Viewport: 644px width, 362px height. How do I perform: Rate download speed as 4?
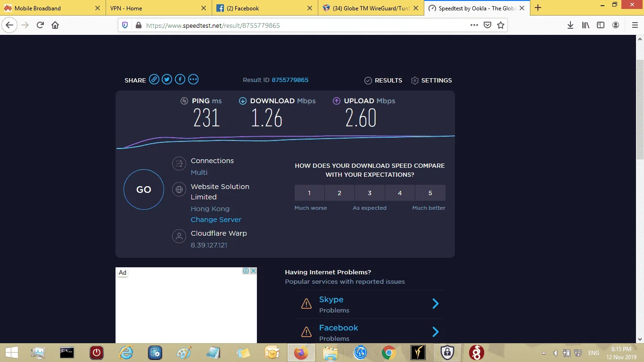[400, 193]
